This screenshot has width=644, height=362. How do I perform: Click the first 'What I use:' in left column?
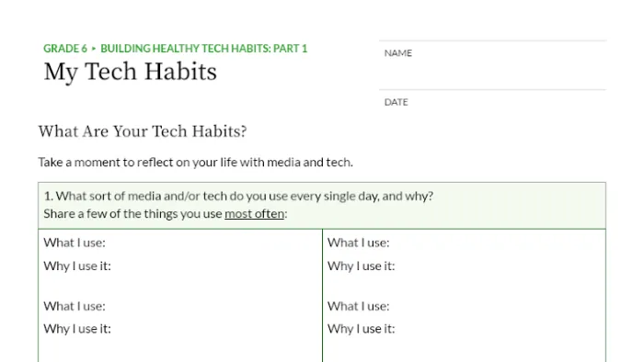click(x=75, y=243)
